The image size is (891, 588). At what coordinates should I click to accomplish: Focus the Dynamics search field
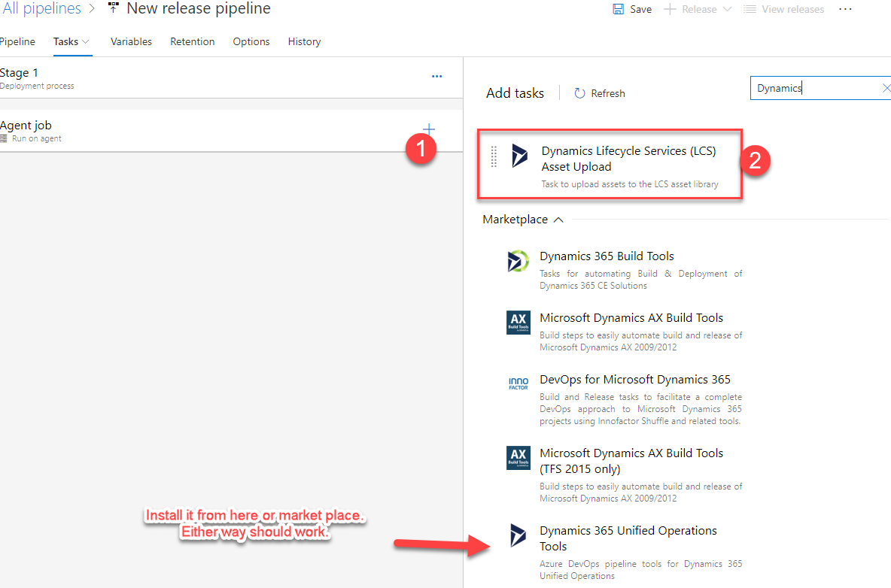click(x=815, y=88)
